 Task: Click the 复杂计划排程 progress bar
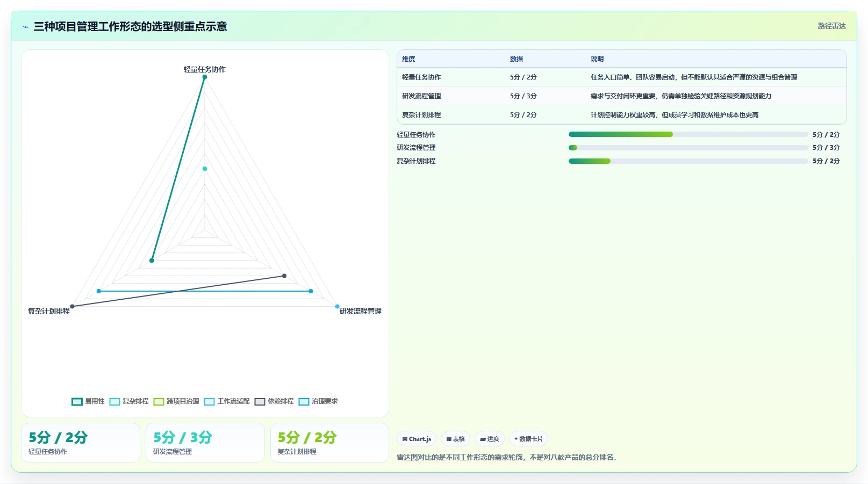click(688, 161)
